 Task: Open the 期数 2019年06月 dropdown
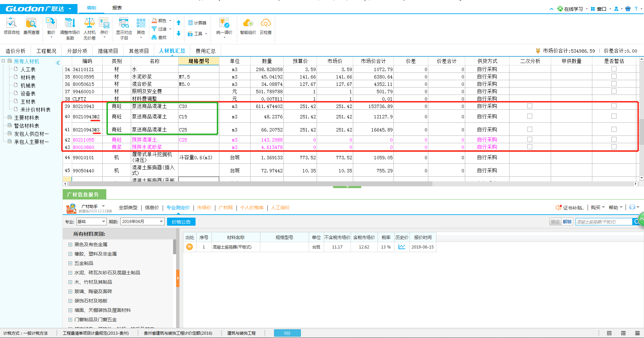coord(143,222)
